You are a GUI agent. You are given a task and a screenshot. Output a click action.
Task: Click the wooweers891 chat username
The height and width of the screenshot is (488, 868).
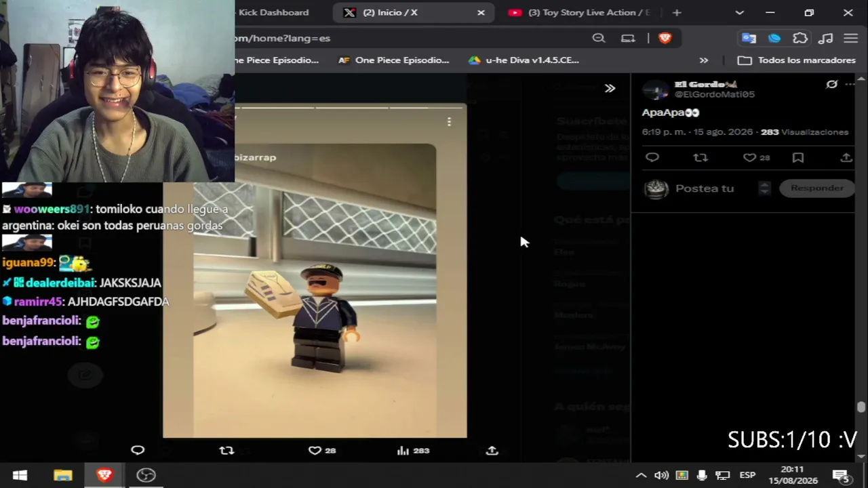[52, 209]
